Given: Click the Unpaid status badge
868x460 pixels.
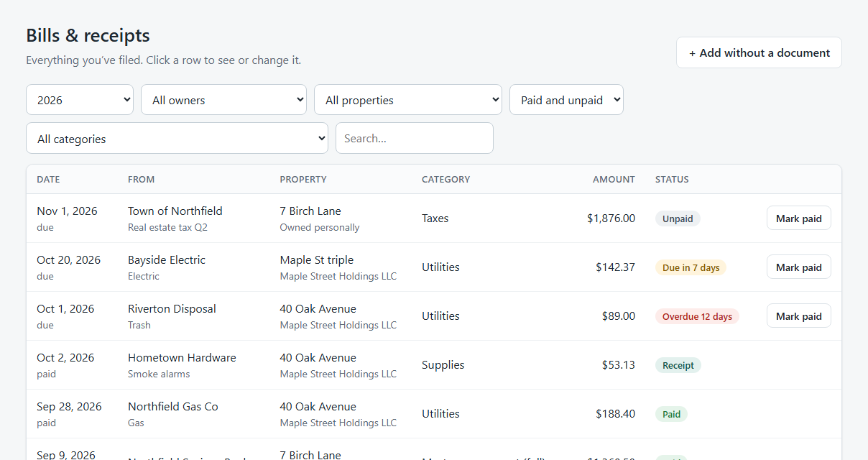Looking at the screenshot, I should 678,218.
